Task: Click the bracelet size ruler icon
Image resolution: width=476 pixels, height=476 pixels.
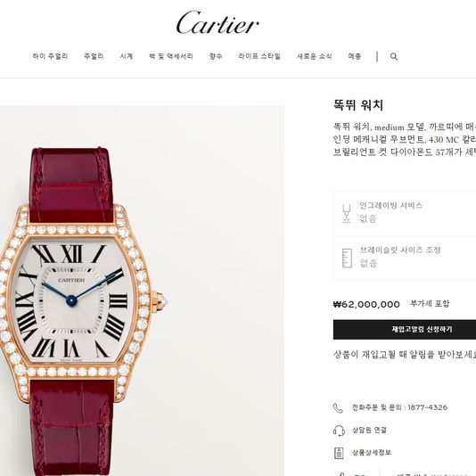Action: click(347, 259)
